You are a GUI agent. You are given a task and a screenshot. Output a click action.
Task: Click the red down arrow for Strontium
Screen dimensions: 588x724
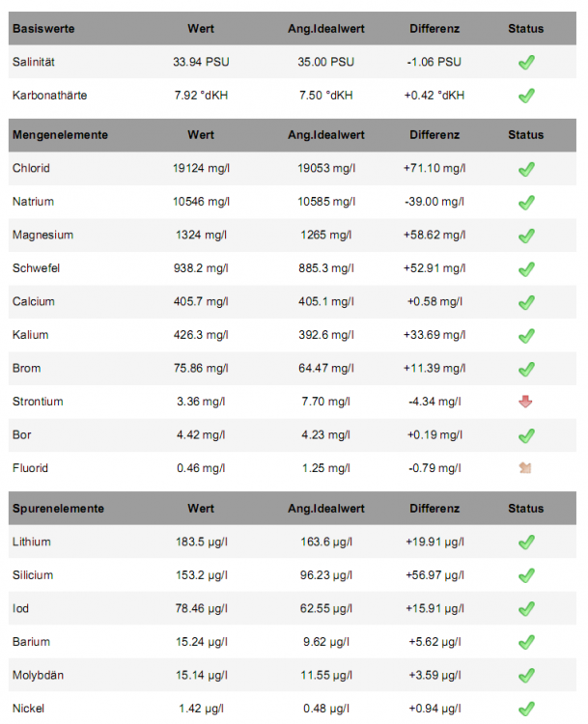click(526, 402)
